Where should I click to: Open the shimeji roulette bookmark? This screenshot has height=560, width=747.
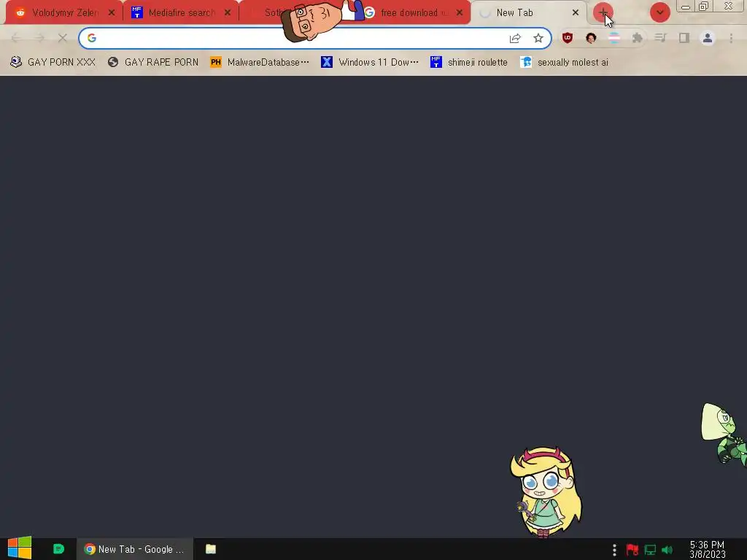tap(469, 63)
